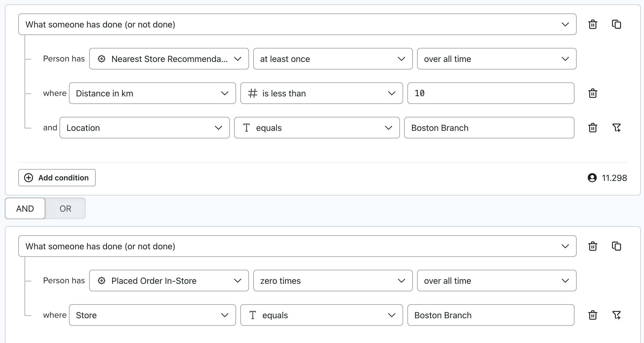Click the person count icon beside 11.298
This screenshot has width=644, height=343.
(592, 178)
